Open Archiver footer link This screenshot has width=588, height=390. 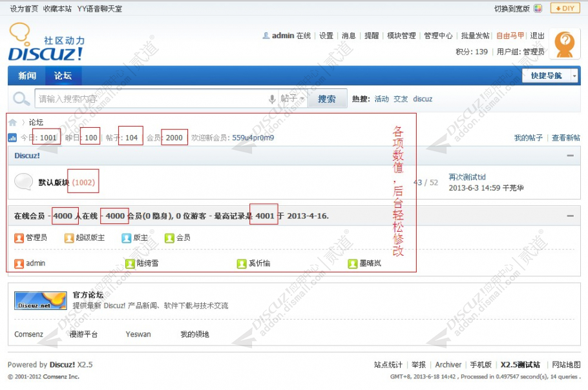(448, 365)
